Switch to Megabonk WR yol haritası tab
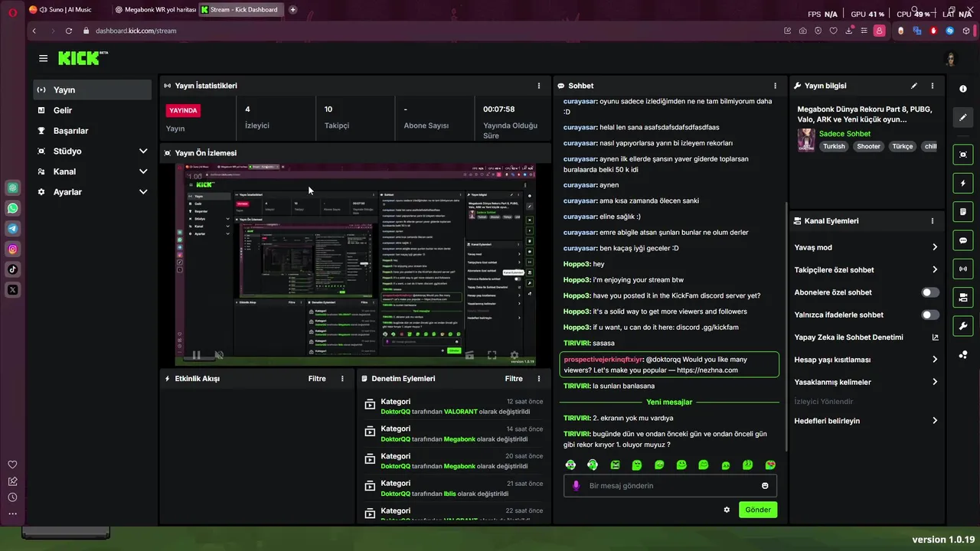Image resolution: width=980 pixels, height=551 pixels. pyautogui.click(x=155, y=10)
